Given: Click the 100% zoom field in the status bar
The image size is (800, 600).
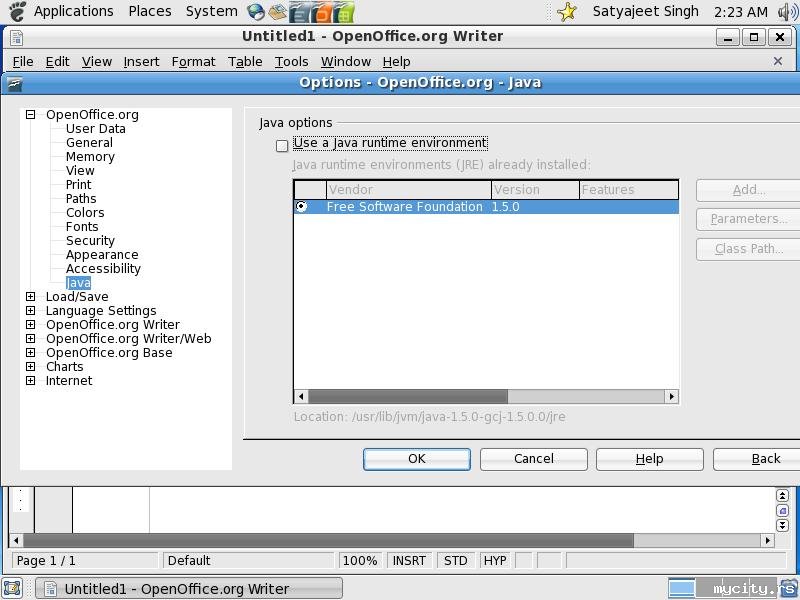Looking at the screenshot, I should (x=360, y=561).
